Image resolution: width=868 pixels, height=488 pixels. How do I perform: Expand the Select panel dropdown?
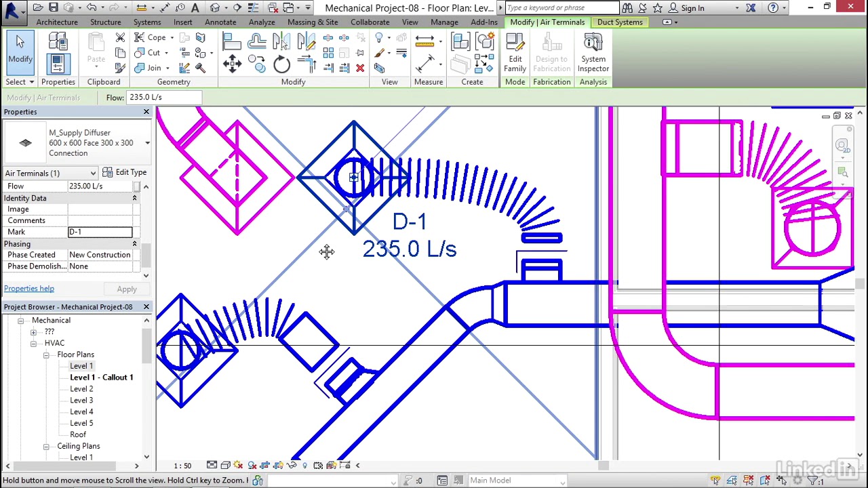point(20,82)
